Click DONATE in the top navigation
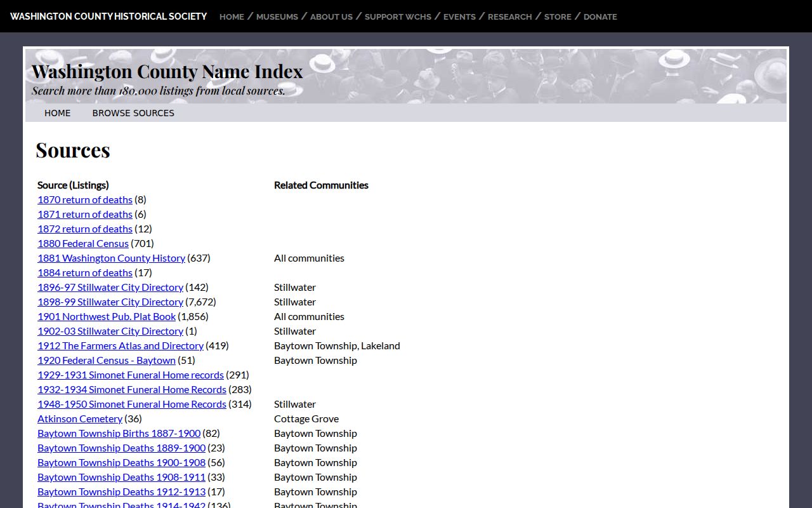Image resolution: width=812 pixels, height=508 pixels. pyautogui.click(x=600, y=17)
